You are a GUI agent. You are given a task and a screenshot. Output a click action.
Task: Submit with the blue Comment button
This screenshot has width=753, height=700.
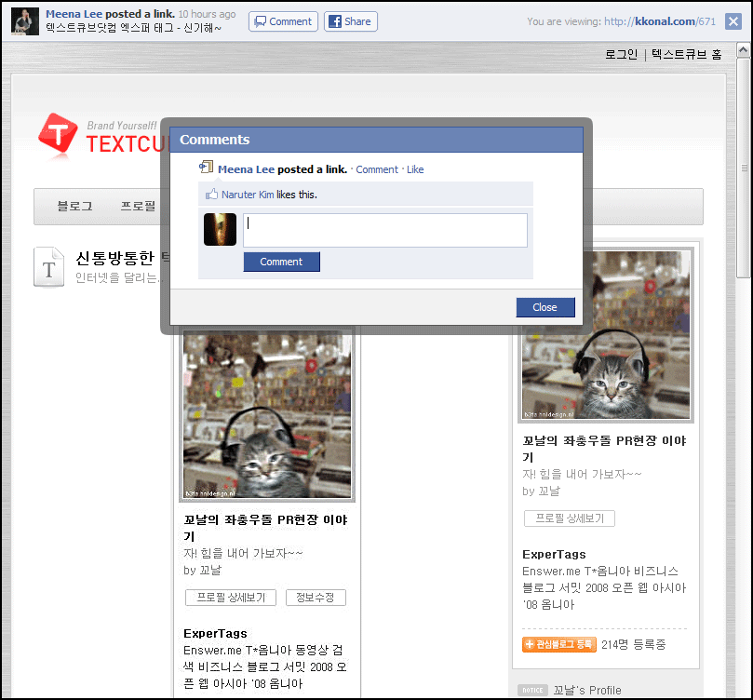pyautogui.click(x=281, y=262)
